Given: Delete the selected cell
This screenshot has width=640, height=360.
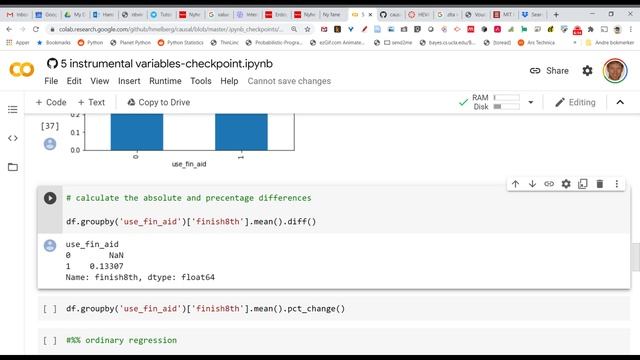Looking at the screenshot, I should pyautogui.click(x=600, y=184).
